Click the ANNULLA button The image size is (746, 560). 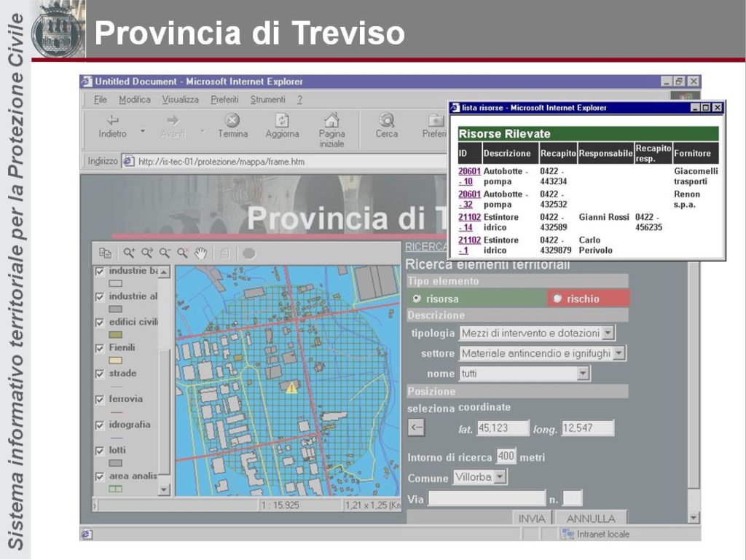[591, 518]
